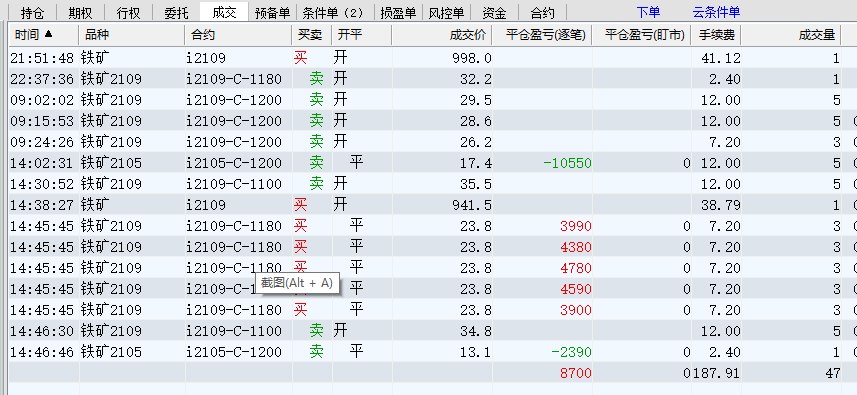Select the 损盈单 tab
This screenshot has width=857, height=395.
pyautogui.click(x=398, y=12)
